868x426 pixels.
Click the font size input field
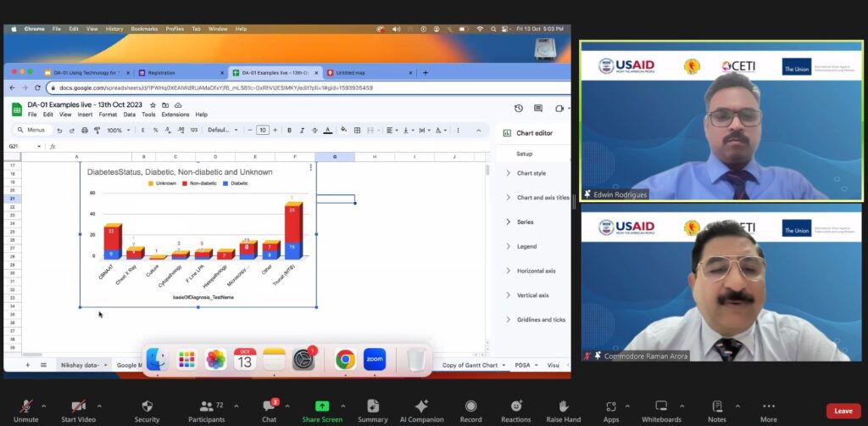coord(263,130)
